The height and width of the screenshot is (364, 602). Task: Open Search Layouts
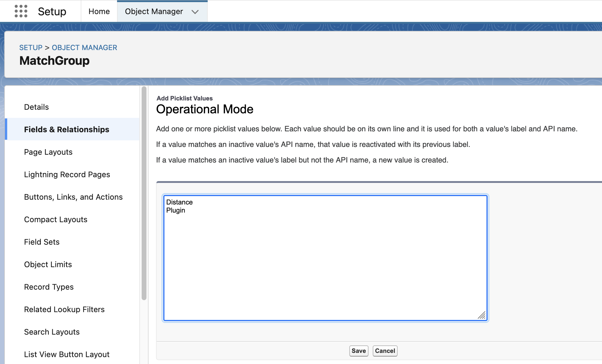point(72,332)
